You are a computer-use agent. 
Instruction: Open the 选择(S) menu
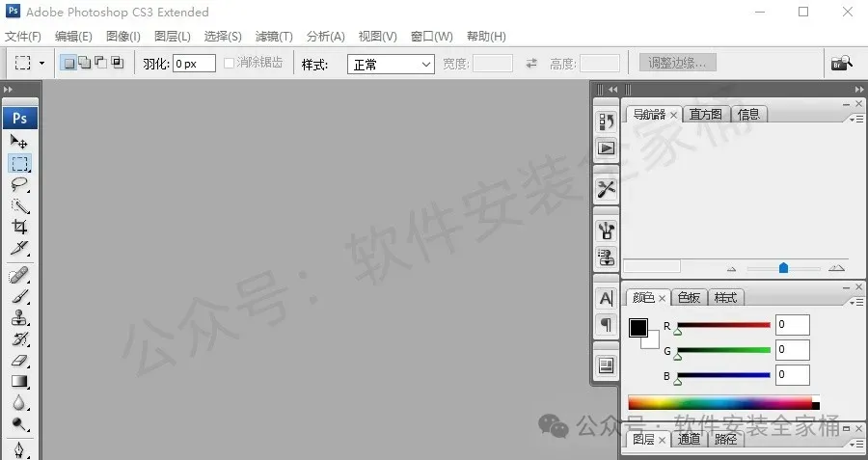click(223, 37)
